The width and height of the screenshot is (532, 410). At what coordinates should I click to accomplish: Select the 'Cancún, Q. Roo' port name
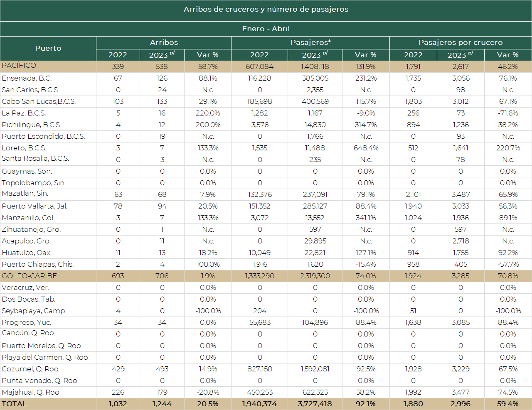(x=28, y=333)
